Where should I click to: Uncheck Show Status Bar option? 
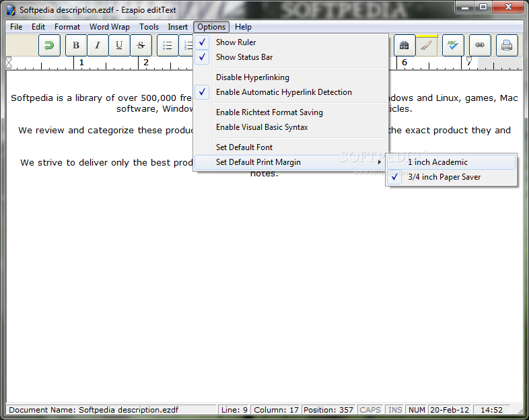point(291,57)
